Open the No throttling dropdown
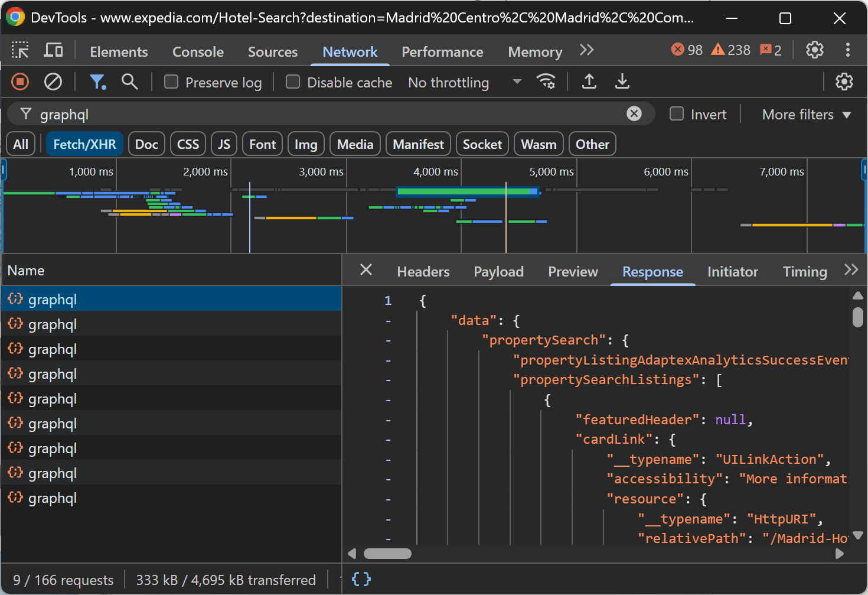Screen dimensions: 868x595 pyautogui.click(x=465, y=82)
